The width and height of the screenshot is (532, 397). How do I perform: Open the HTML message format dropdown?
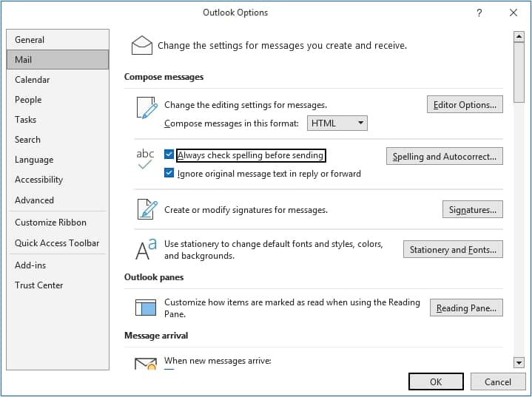pyautogui.click(x=337, y=123)
